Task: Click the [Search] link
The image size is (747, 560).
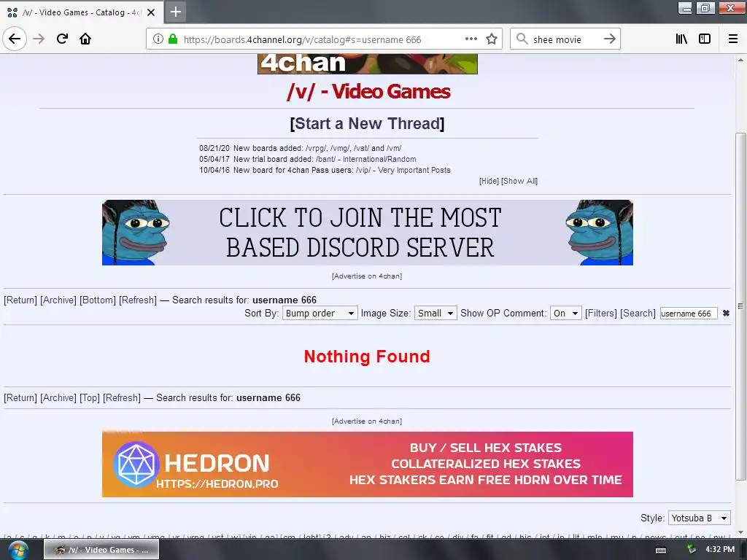Action: tap(638, 314)
